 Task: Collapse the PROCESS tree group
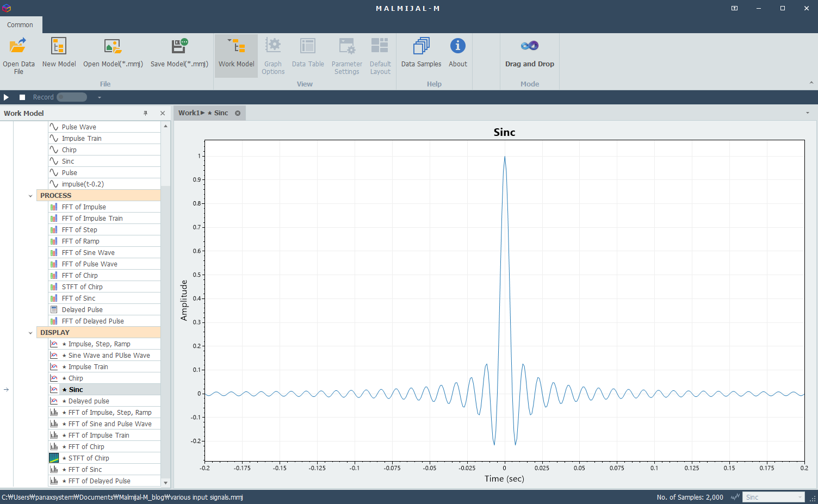click(30, 196)
